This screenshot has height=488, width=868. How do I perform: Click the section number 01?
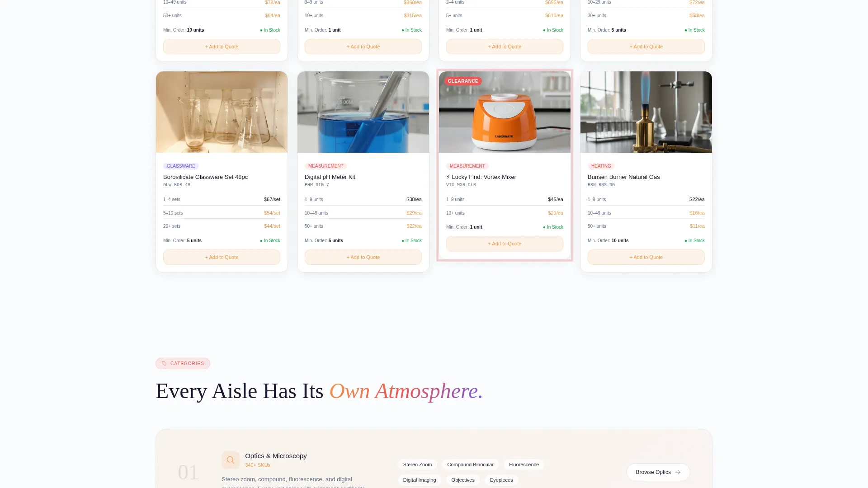(x=188, y=472)
